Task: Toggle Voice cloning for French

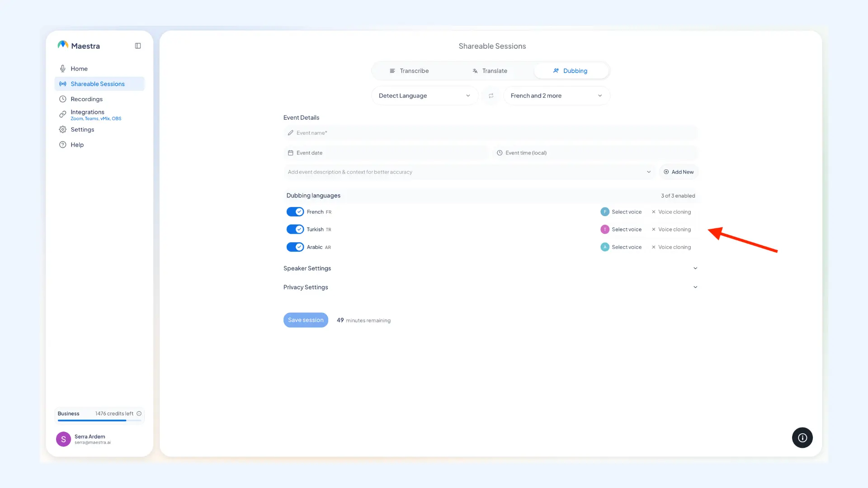Action: pos(671,212)
